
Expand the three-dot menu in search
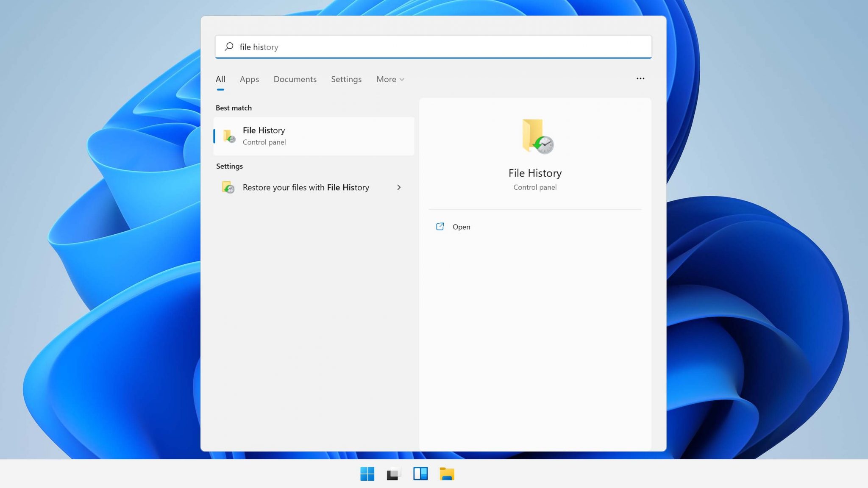pos(640,79)
